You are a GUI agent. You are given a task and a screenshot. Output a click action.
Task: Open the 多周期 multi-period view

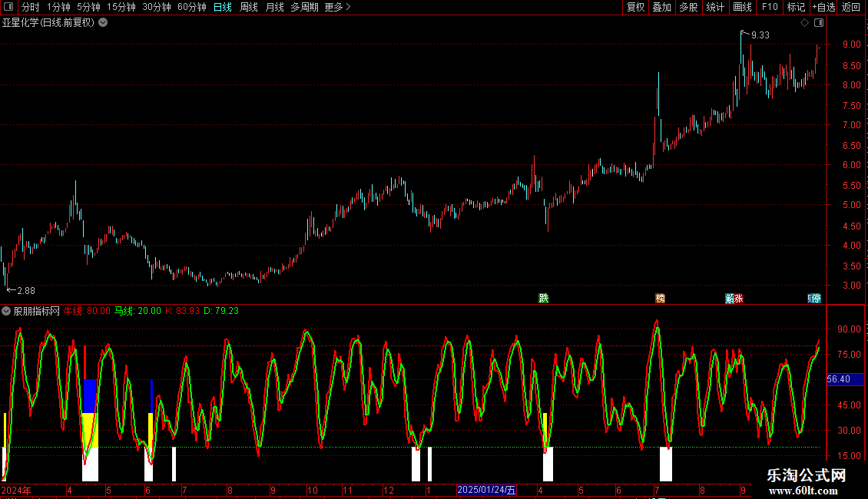click(x=304, y=7)
